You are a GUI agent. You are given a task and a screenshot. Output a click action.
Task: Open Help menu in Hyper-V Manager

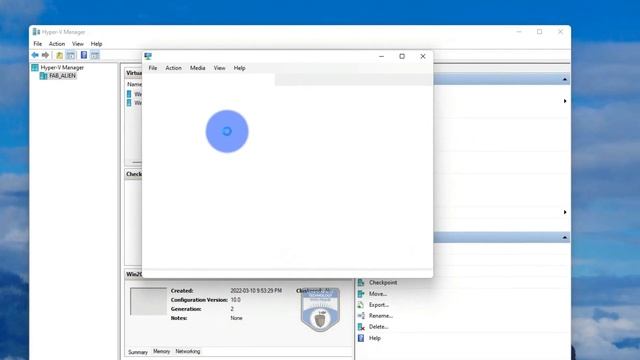click(x=96, y=44)
